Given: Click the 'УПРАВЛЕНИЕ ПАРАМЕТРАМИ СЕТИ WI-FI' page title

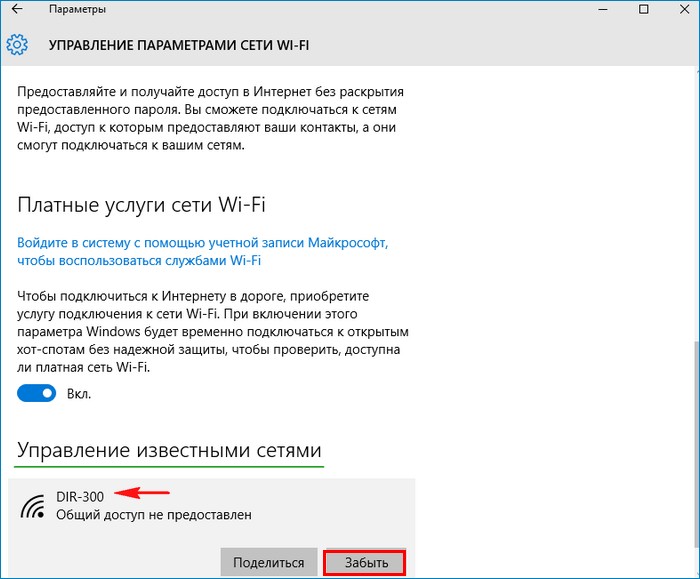Looking at the screenshot, I should pos(179,45).
